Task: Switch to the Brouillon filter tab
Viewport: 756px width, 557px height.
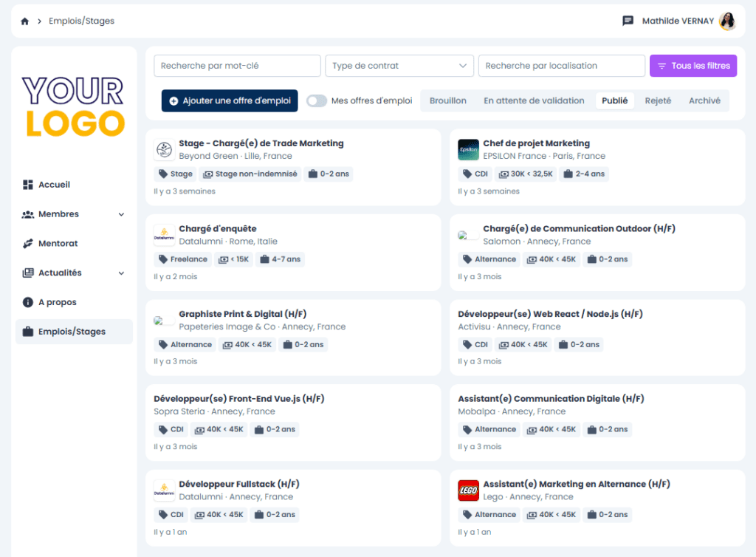Action: [448, 100]
